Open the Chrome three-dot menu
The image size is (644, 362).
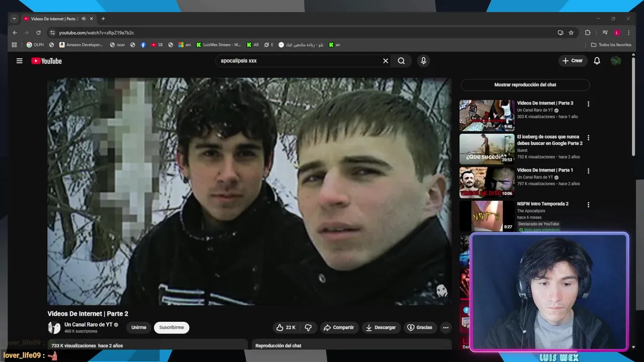628,33
